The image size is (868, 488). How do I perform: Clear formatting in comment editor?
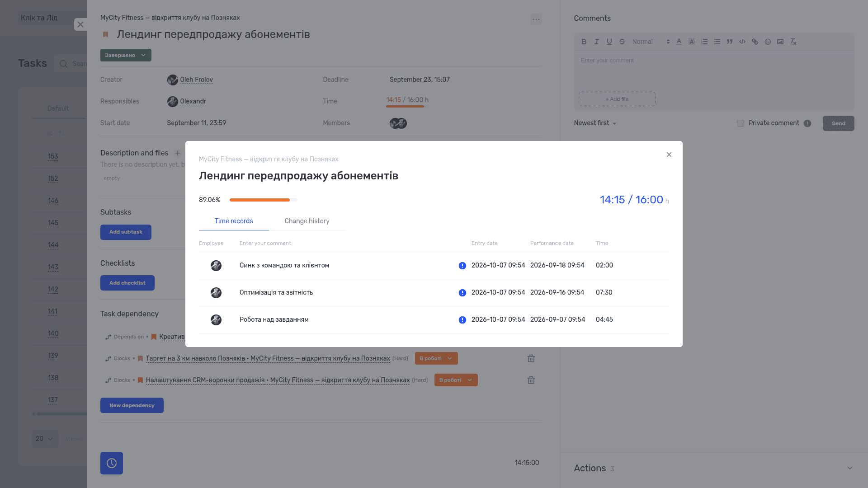pyautogui.click(x=793, y=42)
